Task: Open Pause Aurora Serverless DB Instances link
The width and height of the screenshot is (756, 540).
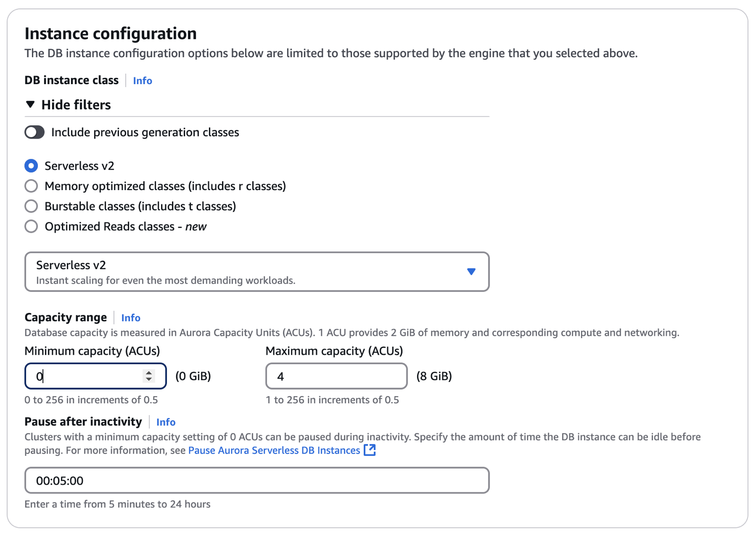Action: pyautogui.click(x=274, y=451)
